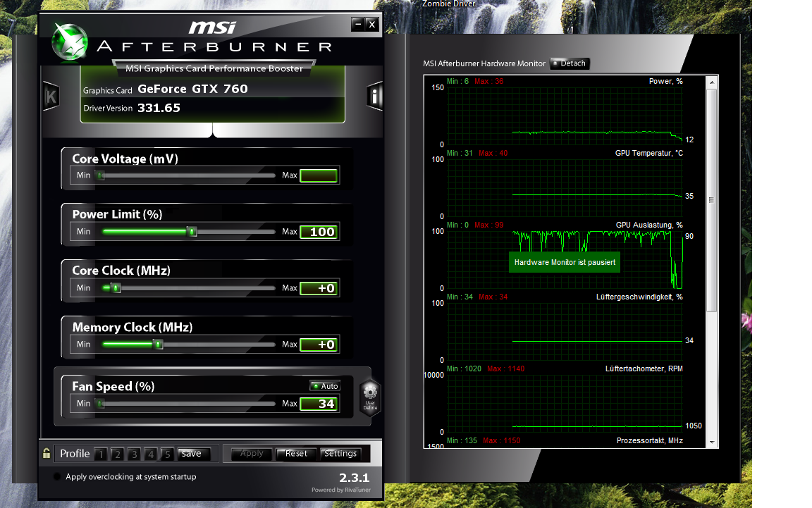Click the Core Voltage slider handle

pyautogui.click(x=101, y=175)
